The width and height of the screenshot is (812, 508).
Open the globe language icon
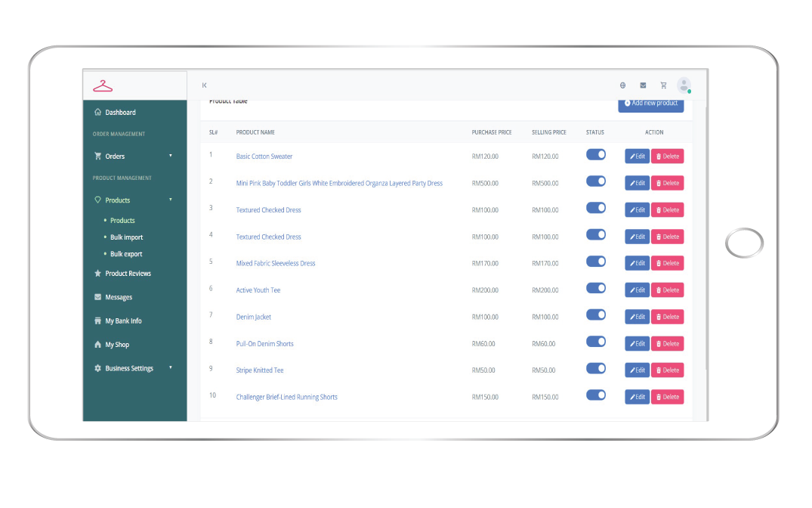(x=622, y=85)
